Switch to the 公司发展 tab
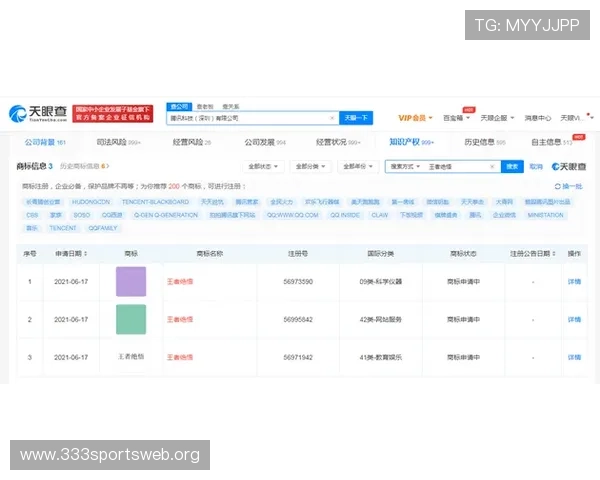The height and width of the screenshot is (480, 600). pos(265,142)
